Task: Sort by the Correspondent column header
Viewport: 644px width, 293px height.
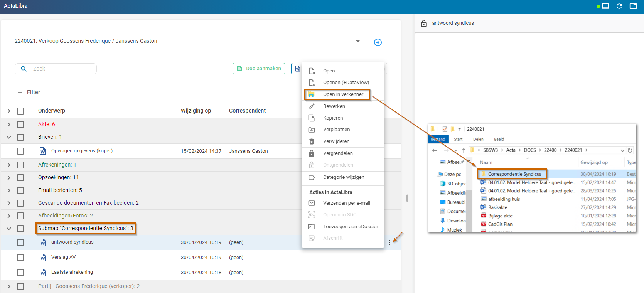Action: coord(247,111)
